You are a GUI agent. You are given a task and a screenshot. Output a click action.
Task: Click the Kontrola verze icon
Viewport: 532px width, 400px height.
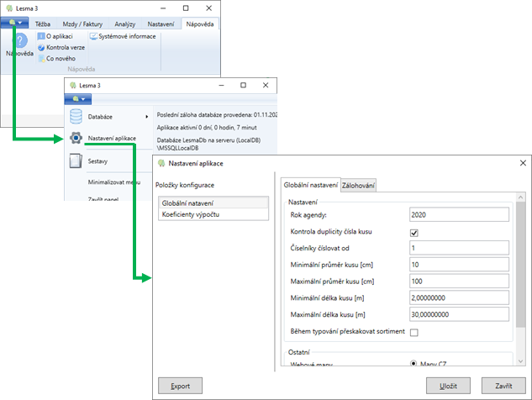coord(41,48)
